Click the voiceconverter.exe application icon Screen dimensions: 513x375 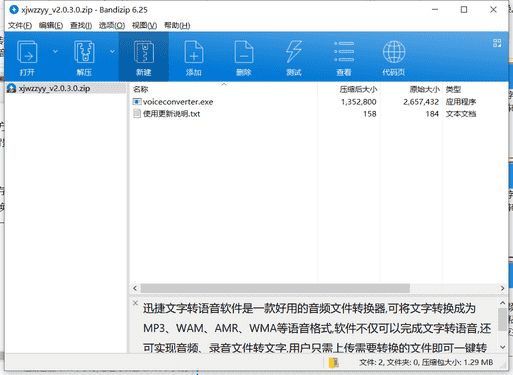coord(137,102)
